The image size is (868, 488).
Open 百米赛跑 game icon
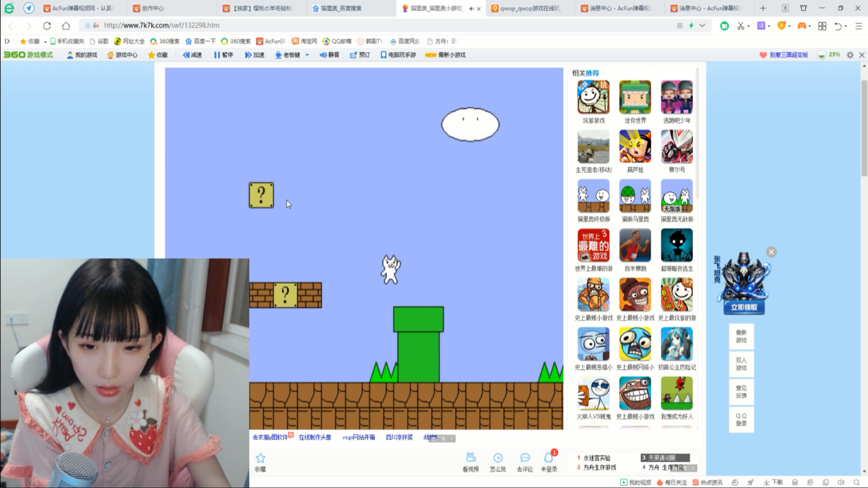click(635, 245)
